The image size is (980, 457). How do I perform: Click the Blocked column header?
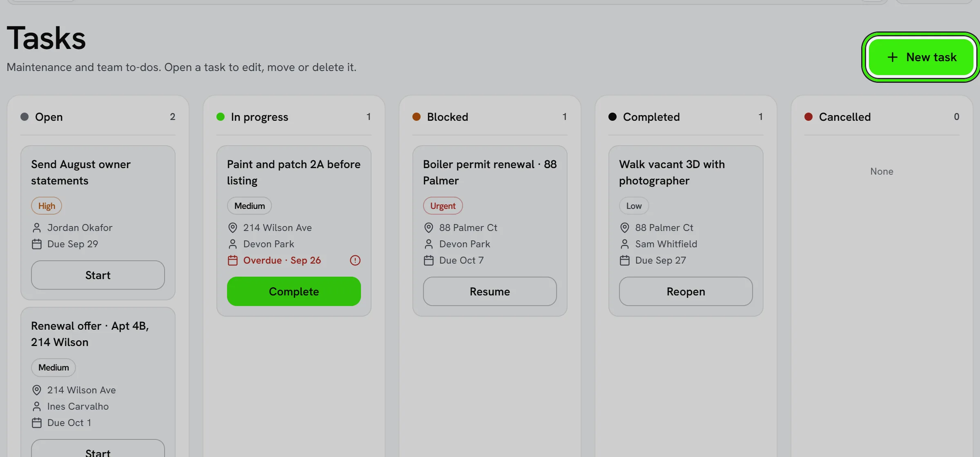[490, 117]
